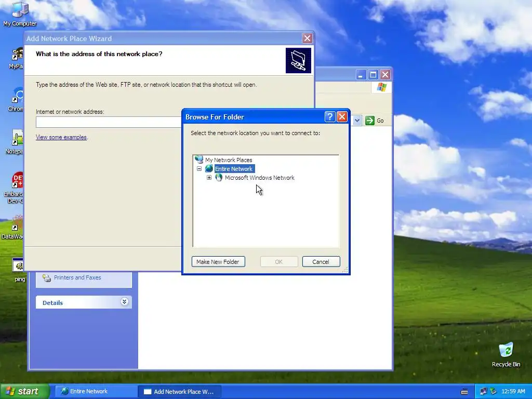Expand the Microsoft Windows Network node
This screenshot has height=399, width=532.
click(x=209, y=178)
